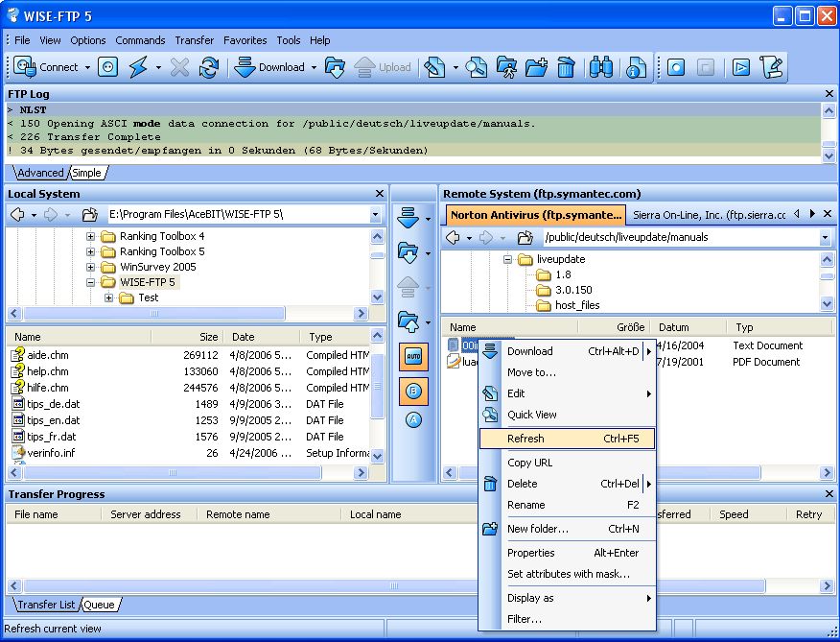840x642 pixels.
Task: Choose Rename from the context menu
Action: 528,505
